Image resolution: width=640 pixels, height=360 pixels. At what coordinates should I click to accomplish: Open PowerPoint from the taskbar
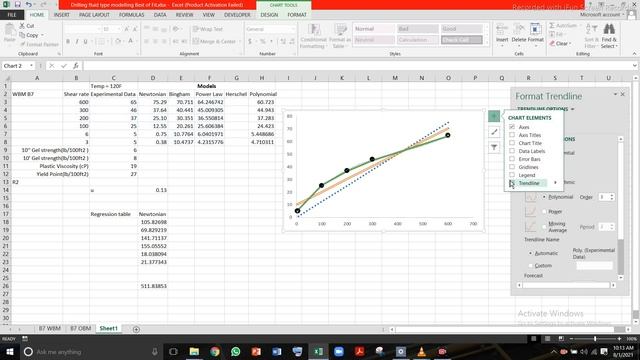256,351
